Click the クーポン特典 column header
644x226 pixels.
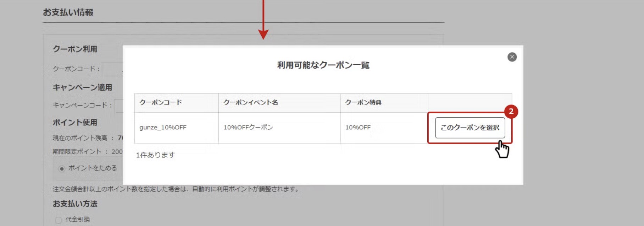(x=363, y=103)
